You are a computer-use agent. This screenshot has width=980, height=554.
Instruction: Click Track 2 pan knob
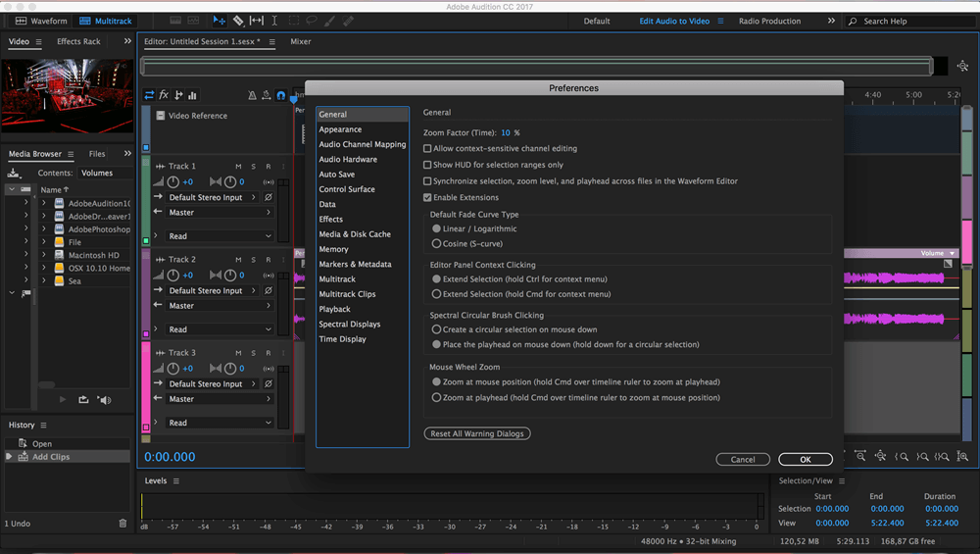(230, 276)
